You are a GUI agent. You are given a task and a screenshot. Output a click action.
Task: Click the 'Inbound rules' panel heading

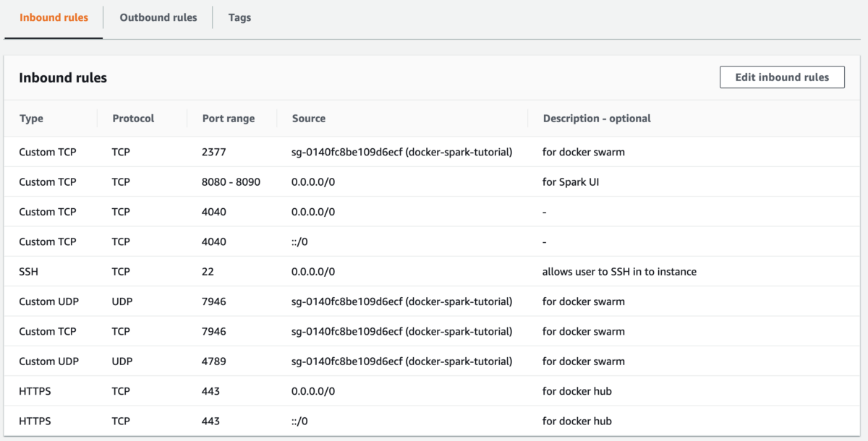pos(63,78)
